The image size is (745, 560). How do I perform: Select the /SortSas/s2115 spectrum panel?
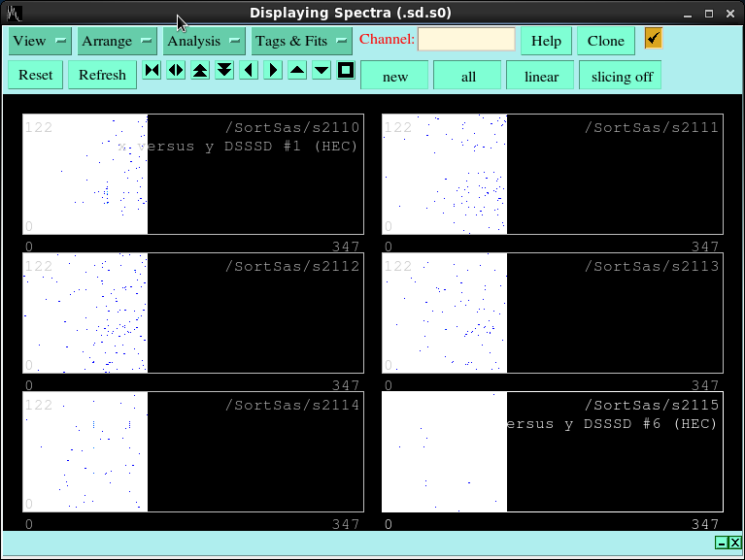553,452
